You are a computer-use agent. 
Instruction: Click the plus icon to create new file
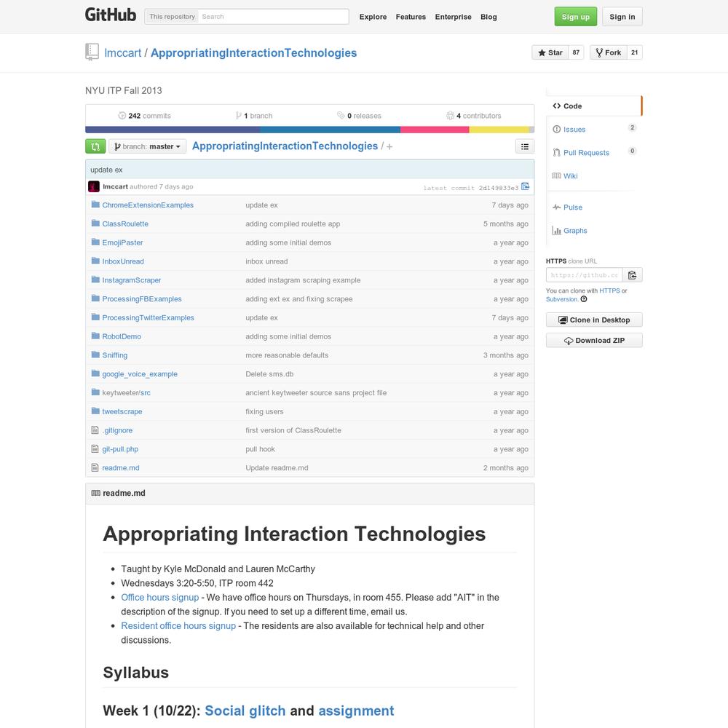pos(389,147)
